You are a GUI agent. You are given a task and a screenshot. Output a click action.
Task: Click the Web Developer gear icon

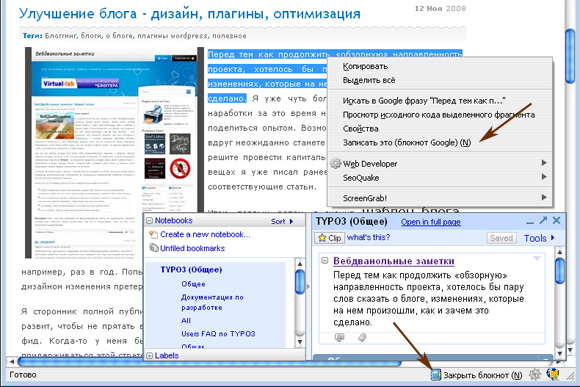pos(335,163)
